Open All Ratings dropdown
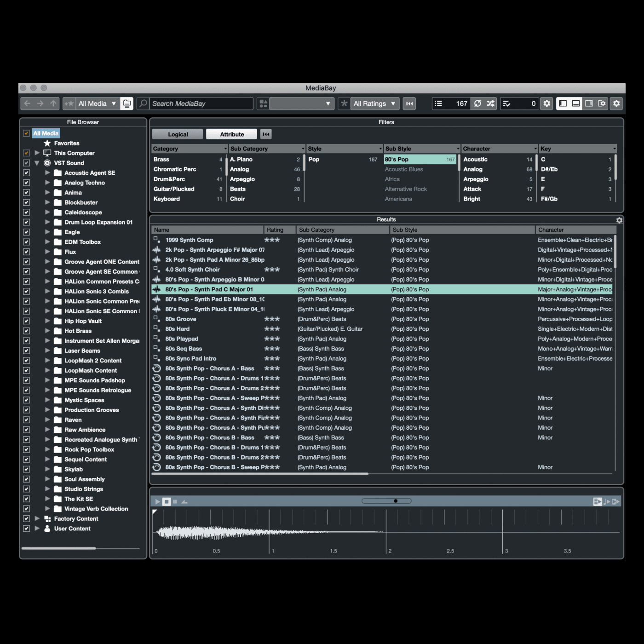The width and height of the screenshot is (644, 644). click(375, 103)
